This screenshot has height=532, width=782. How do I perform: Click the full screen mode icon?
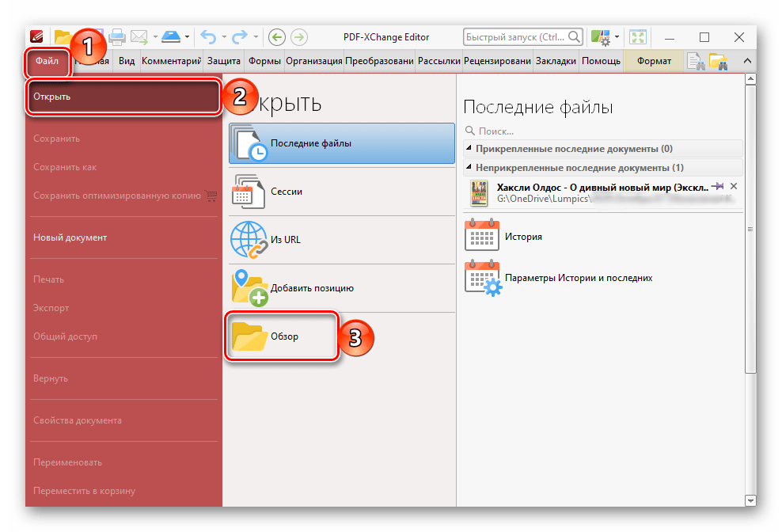click(x=638, y=37)
